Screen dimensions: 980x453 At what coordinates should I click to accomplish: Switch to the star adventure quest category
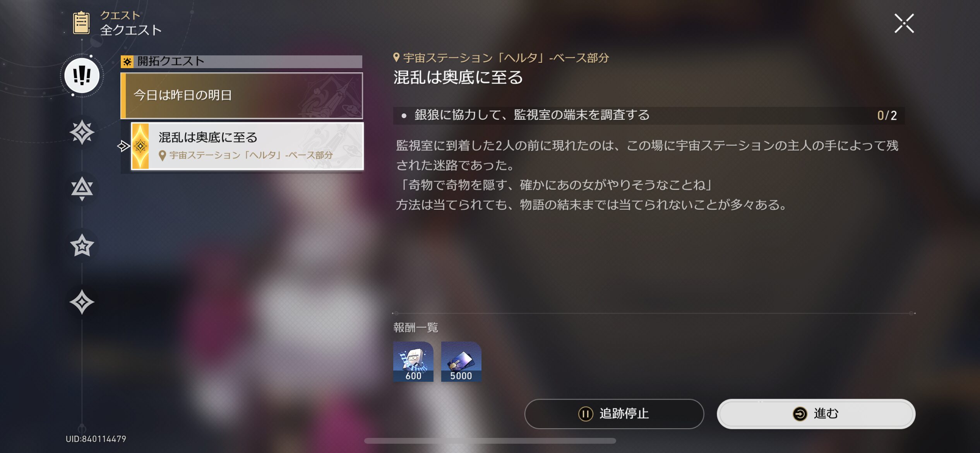pos(82,245)
